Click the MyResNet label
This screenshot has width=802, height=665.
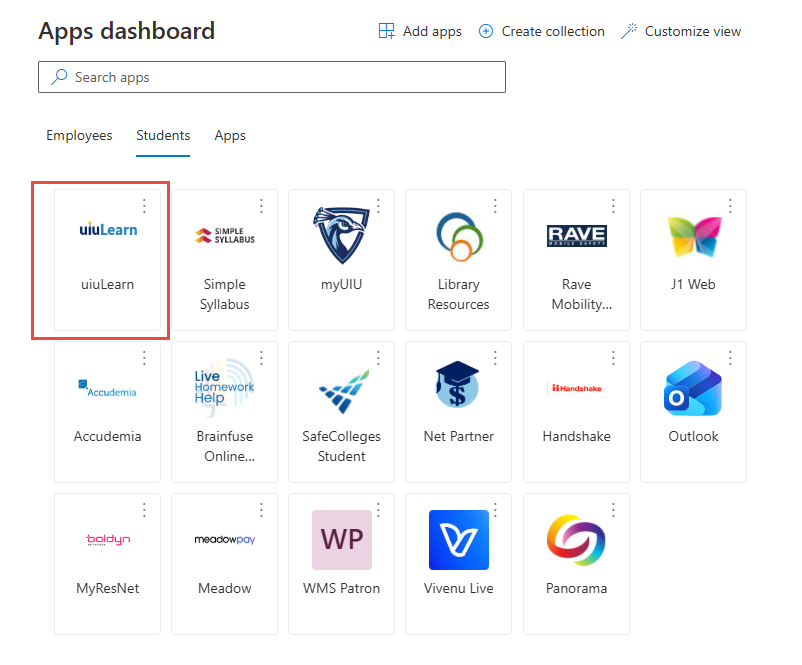tap(107, 588)
